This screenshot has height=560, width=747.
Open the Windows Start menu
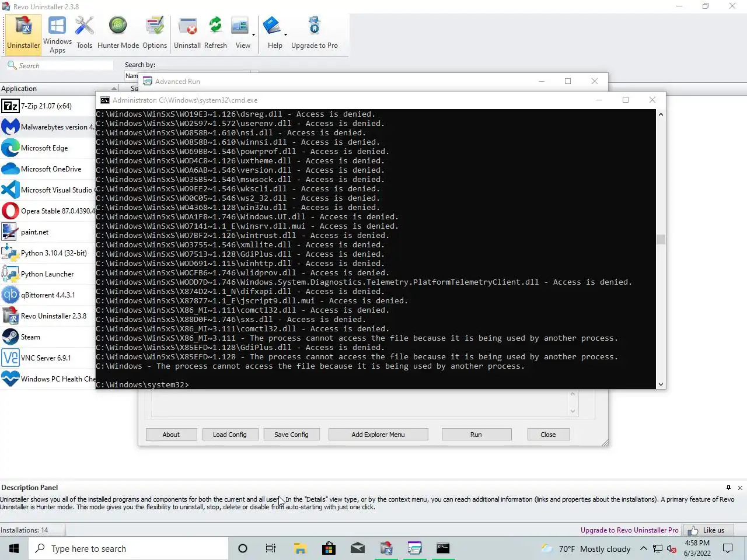(x=14, y=548)
